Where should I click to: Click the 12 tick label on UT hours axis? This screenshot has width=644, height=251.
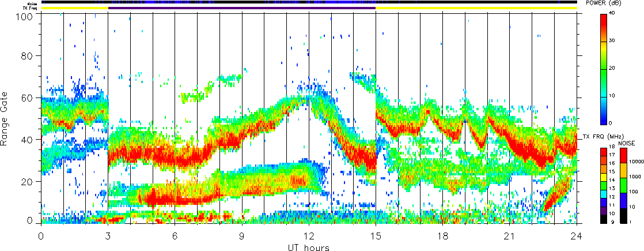click(x=309, y=236)
